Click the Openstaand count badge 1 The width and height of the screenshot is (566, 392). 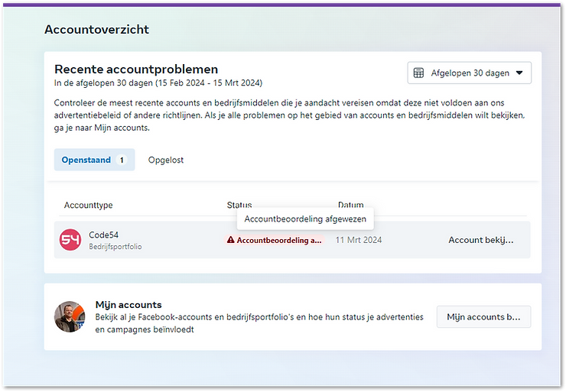click(x=122, y=160)
